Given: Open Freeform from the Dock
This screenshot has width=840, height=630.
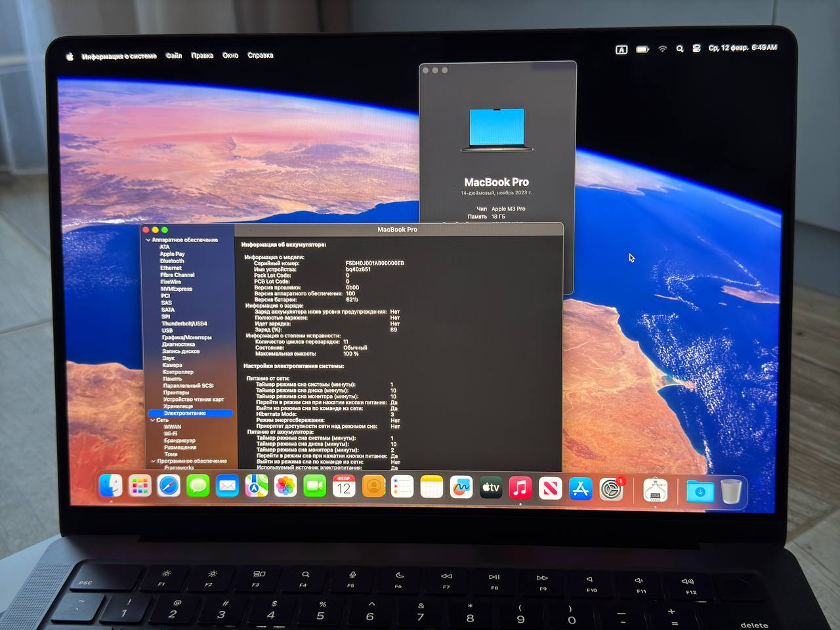Looking at the screenshot, I should [461, 487].
